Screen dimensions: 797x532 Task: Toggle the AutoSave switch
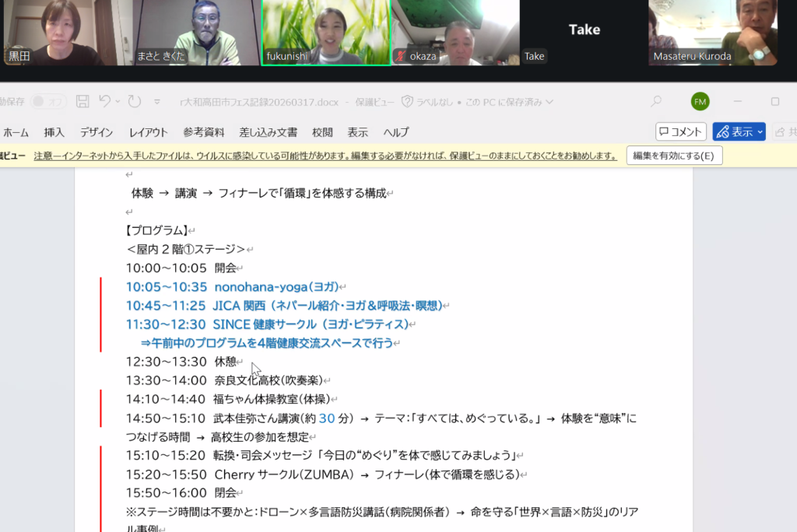coord(47,102)
